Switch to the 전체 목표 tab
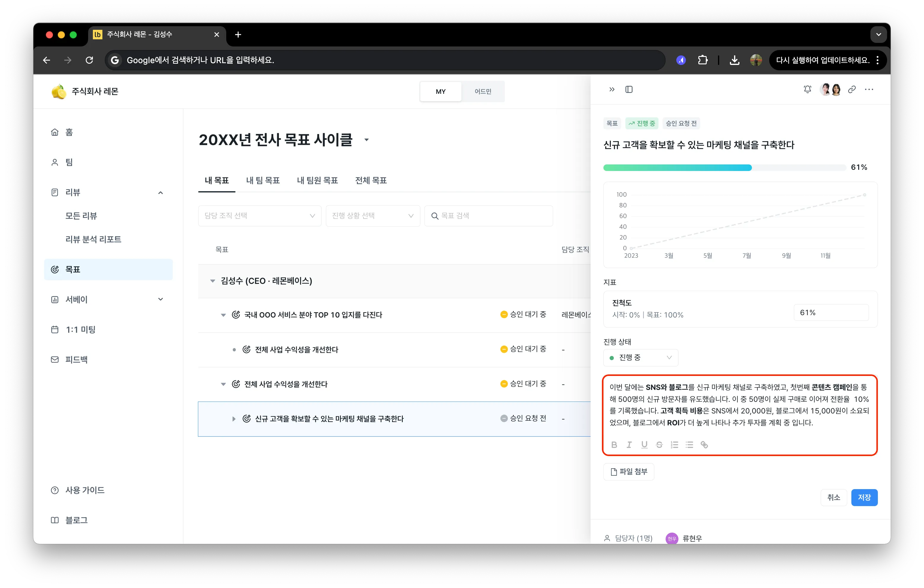924x588 pixels. click(x=371, y=181)
